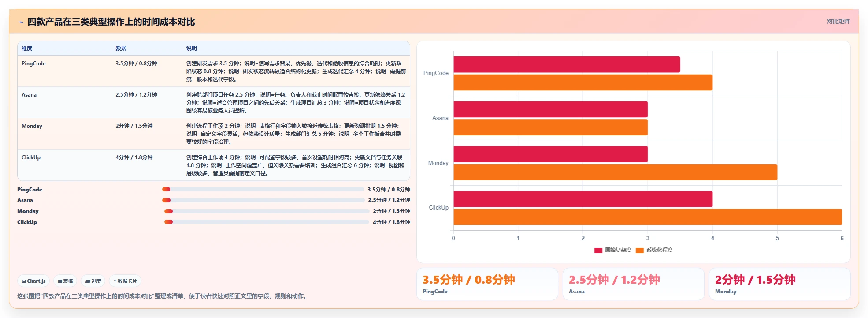Click the ClickUp progress bar

(267, 222)
